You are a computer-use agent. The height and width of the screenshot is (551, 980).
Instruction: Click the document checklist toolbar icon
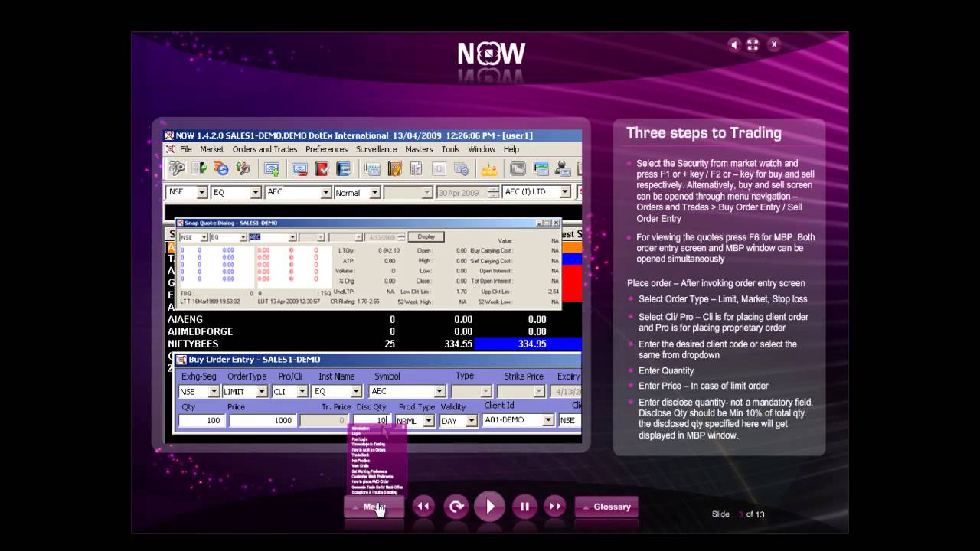pos(416,169)
